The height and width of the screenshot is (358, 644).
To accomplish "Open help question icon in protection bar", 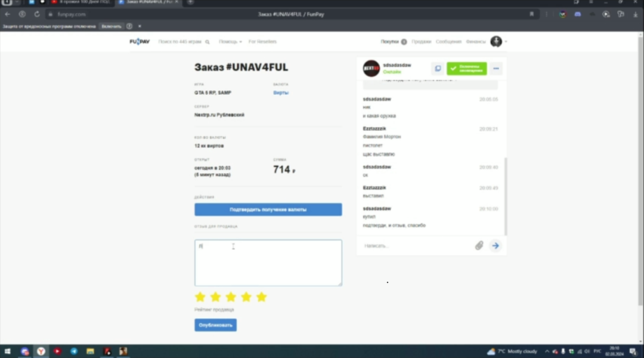I will (x=129, y=26).
